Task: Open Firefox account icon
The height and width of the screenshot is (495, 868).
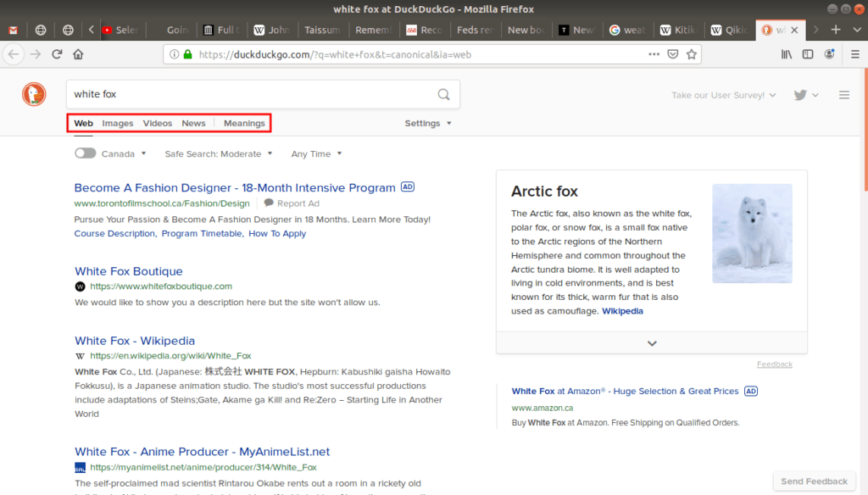Action: tap(829, 54)
